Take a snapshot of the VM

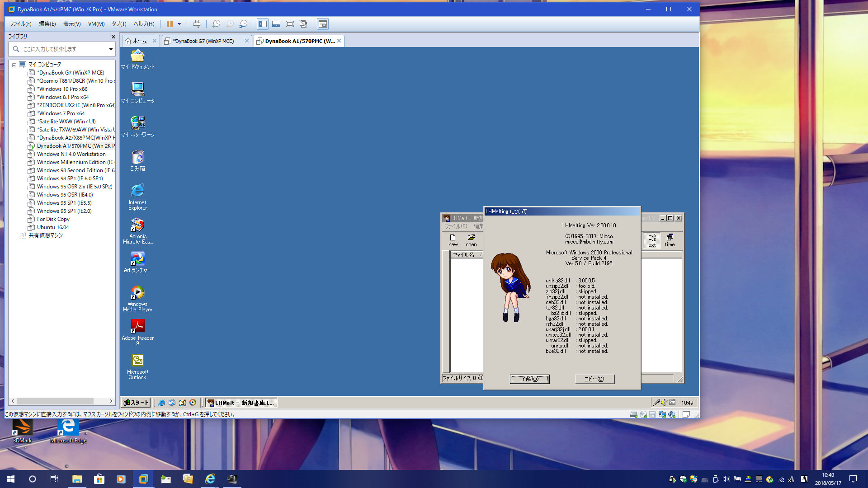coord(216,24)
